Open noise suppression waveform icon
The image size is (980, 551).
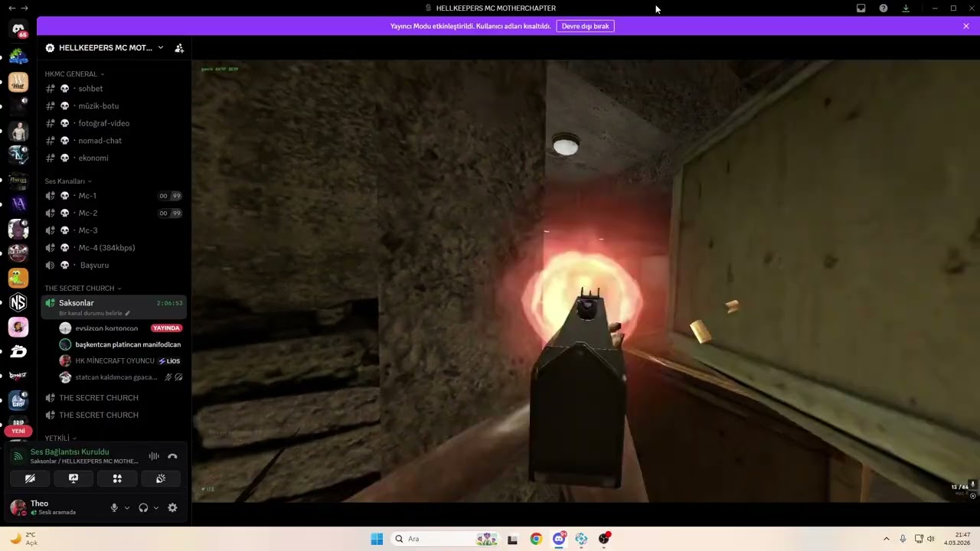pos(154,456)
